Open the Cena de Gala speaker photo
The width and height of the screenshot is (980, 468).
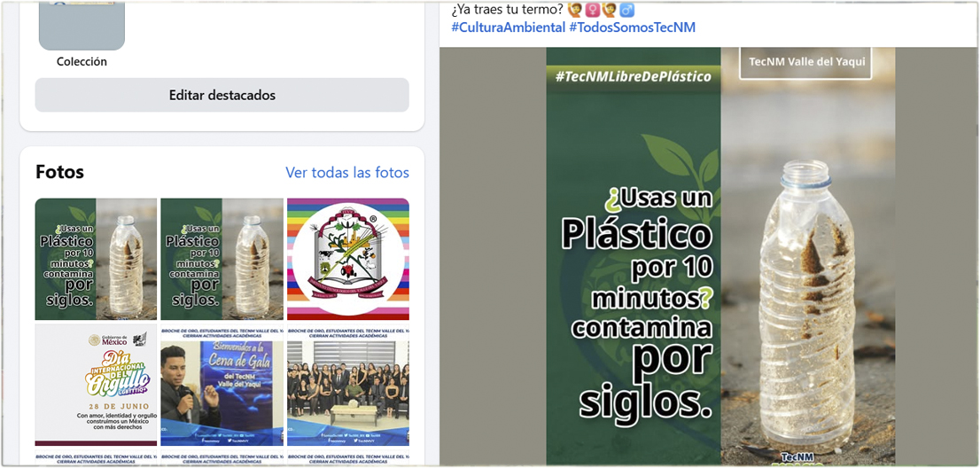[x=222, y=385]
